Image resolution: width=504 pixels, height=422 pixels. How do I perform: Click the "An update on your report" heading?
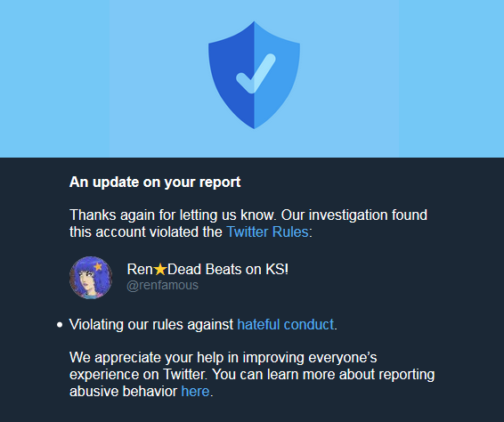[155, 182]
